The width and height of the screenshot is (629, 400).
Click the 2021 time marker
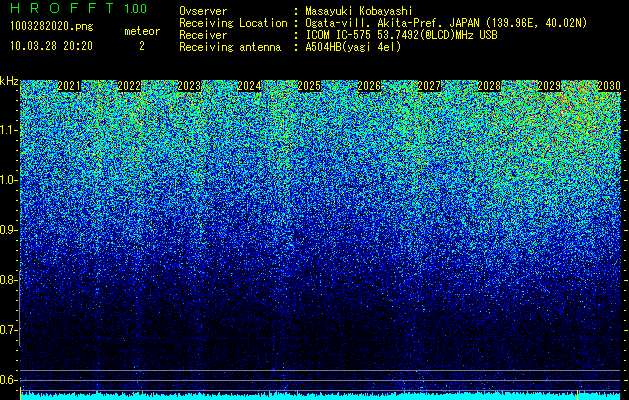point(69,86)
